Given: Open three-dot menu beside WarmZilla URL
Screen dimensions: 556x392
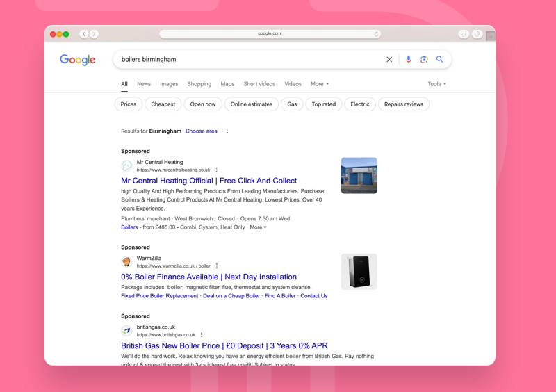Looking at the screenshot, I should pyautogui.click(x=217, y=266).
